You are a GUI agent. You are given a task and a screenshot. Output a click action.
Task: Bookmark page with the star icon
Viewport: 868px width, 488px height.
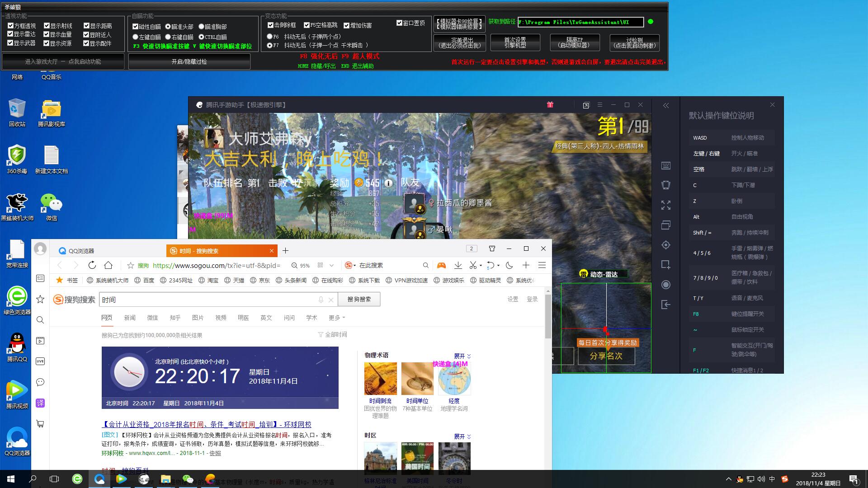click(131, 266)
